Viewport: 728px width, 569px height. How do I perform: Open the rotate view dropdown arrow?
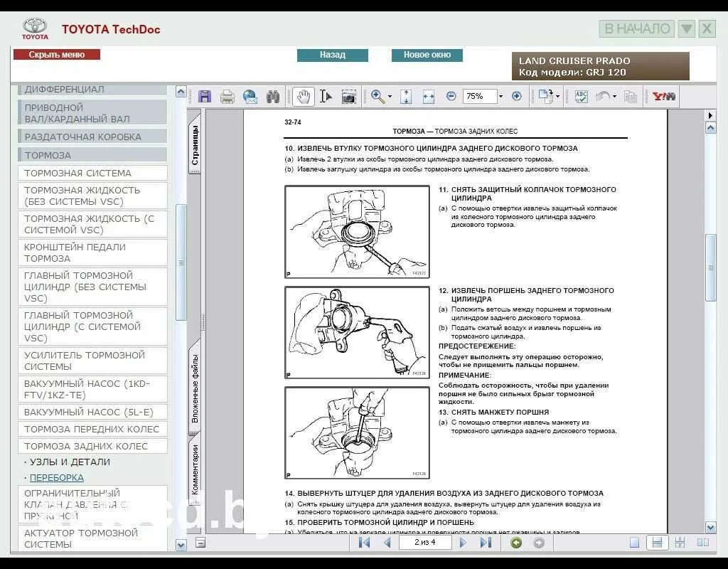(557, 97)
